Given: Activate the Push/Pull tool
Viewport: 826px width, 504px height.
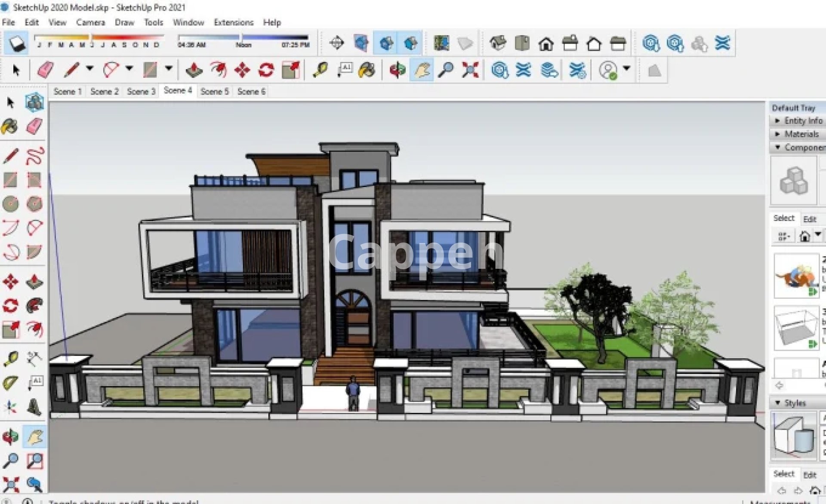Looking at the screenshot, I should click(194, 70).
